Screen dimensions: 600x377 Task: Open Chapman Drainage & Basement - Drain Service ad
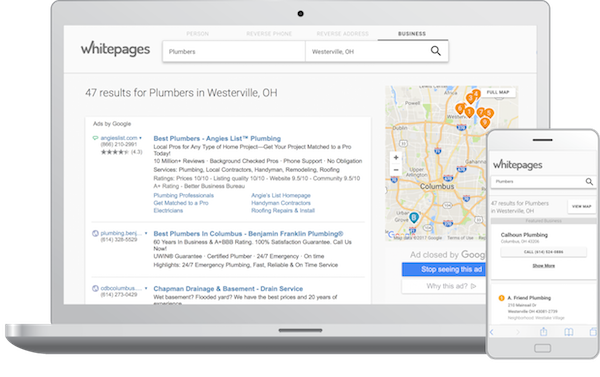[228, 289]
